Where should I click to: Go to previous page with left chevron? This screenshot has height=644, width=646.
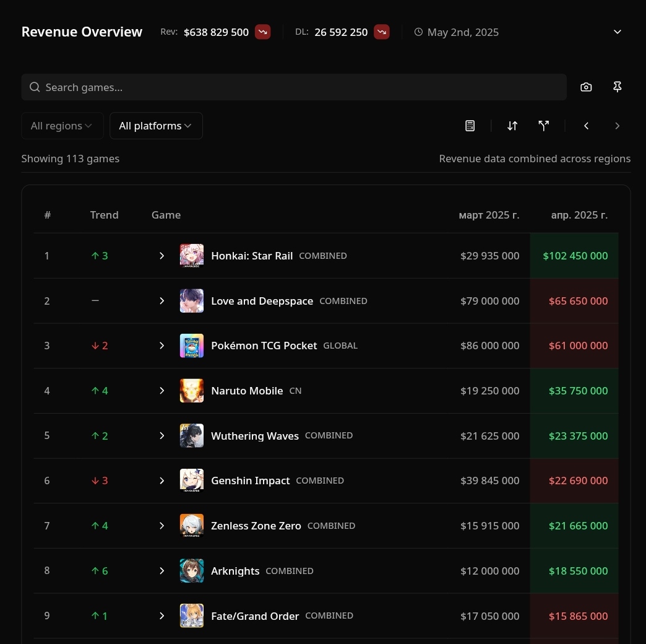tap(586, 126)
